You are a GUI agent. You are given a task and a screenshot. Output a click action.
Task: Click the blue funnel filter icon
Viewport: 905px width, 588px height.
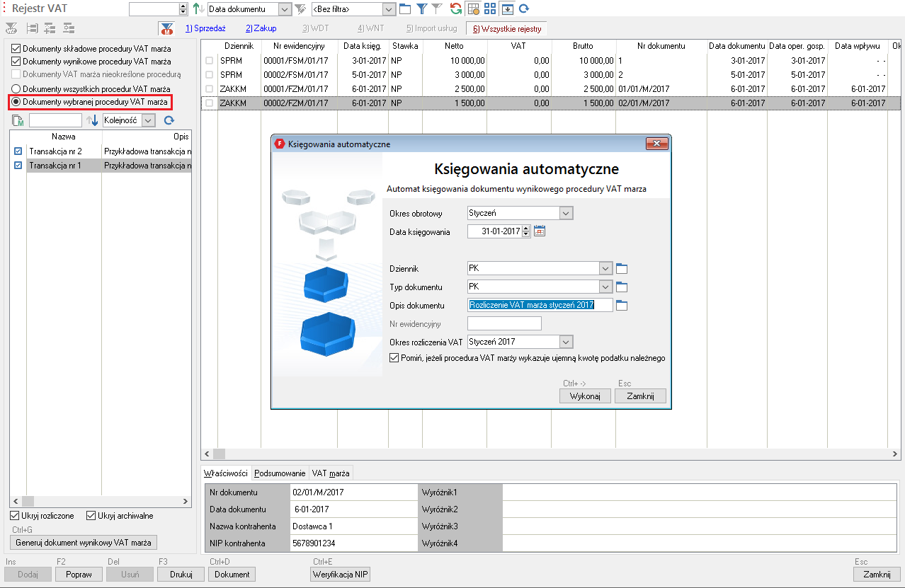tap(422, 9)
